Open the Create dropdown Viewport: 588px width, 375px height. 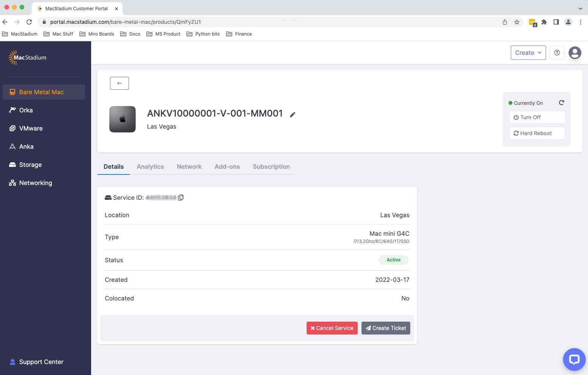point(528,53)
